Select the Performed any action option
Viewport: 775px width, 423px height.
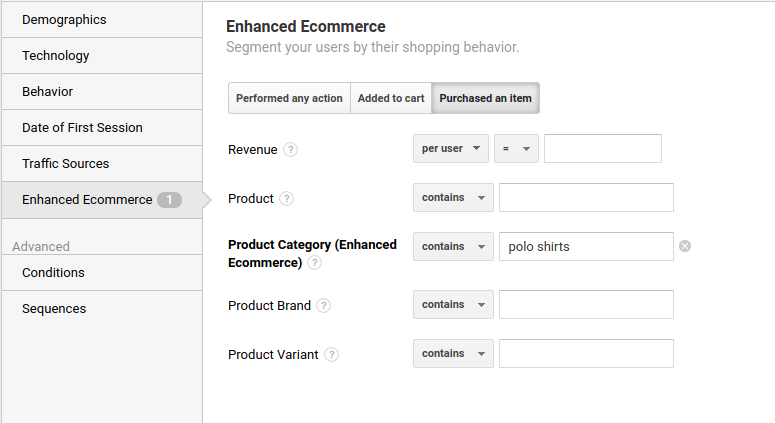point(289,99)
